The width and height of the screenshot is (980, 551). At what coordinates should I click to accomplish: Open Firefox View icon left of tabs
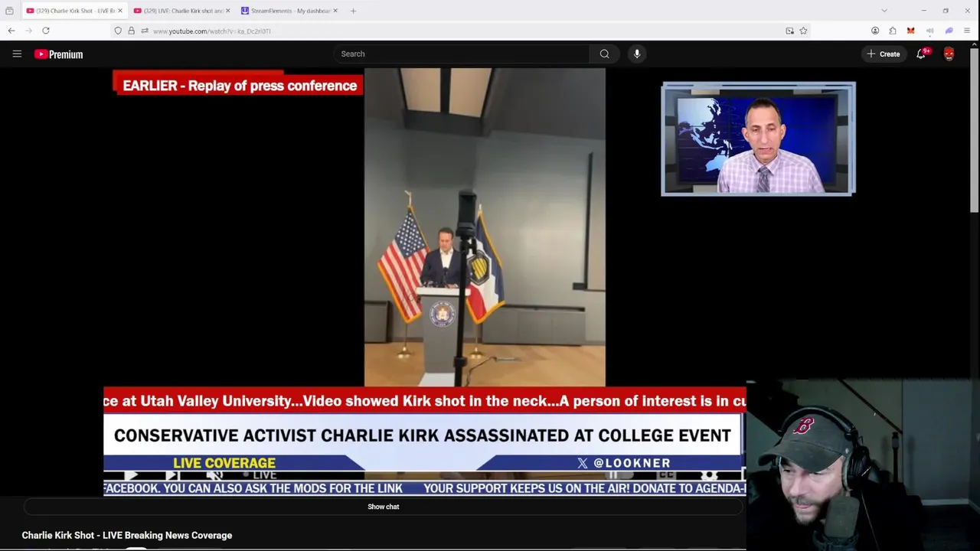[9, 11]
